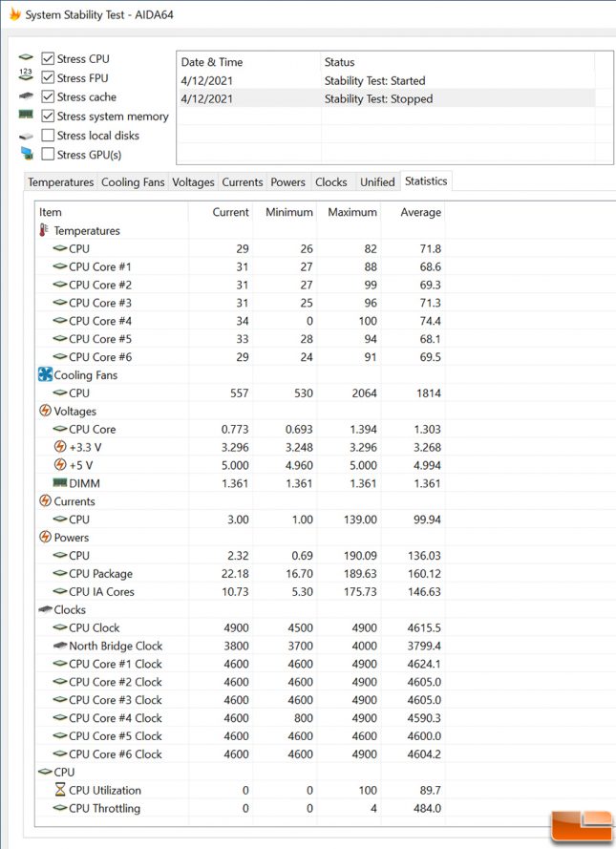Select the CPU Core #5 Clock row
Screen dimensions: 616x849
pyautogui.click(x=241, y=736)
